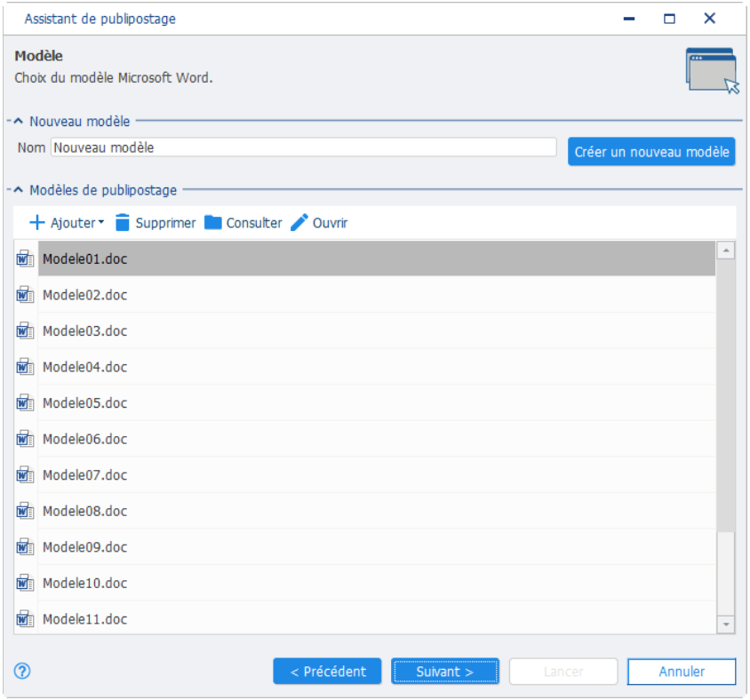Click Word icon next to Modele07.doc
Screen dimensions: 750x700
click(25, 474)
